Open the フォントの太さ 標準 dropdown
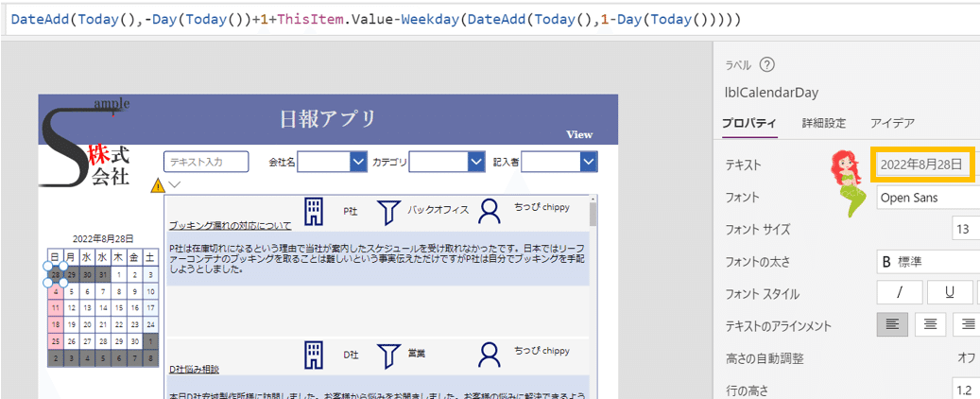Screen dimensions: 980x399 928,262
